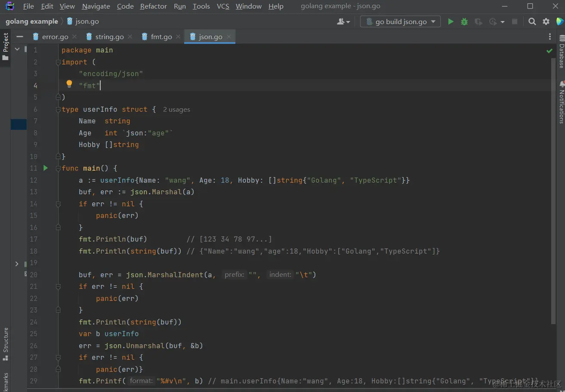This screenshot has width=565, height=392.
Task: Close the json.go tab
Action: pyautogui.click(x=229, y=37)
